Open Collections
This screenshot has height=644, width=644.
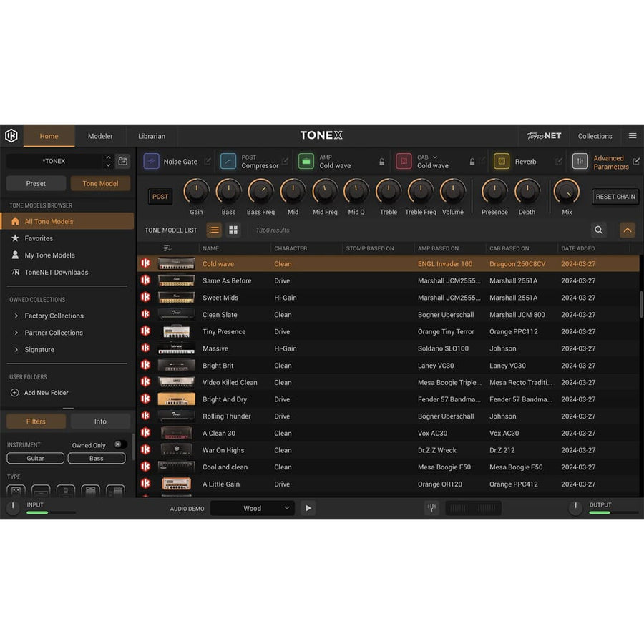tap(595, 136)
